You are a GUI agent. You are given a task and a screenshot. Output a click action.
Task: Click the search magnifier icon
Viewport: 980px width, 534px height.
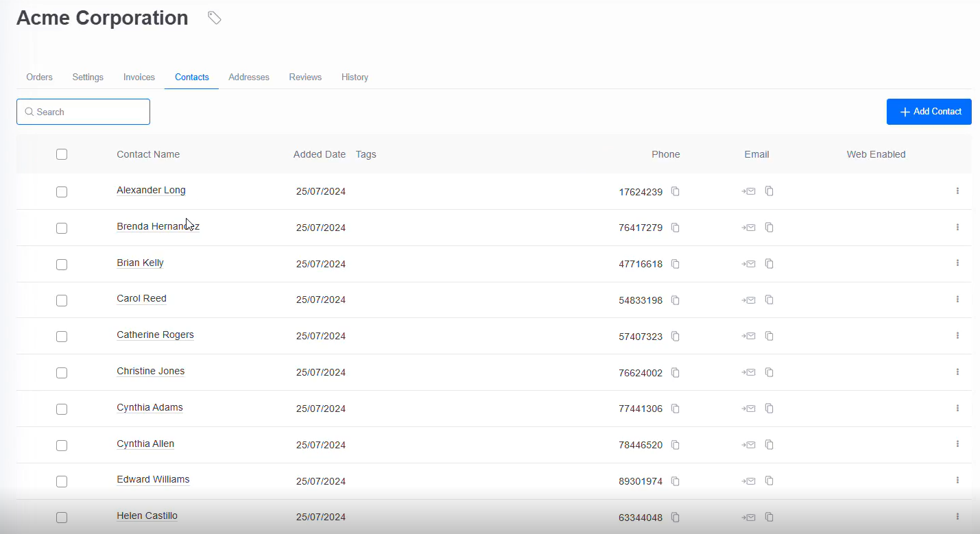[x=29, y=111]
